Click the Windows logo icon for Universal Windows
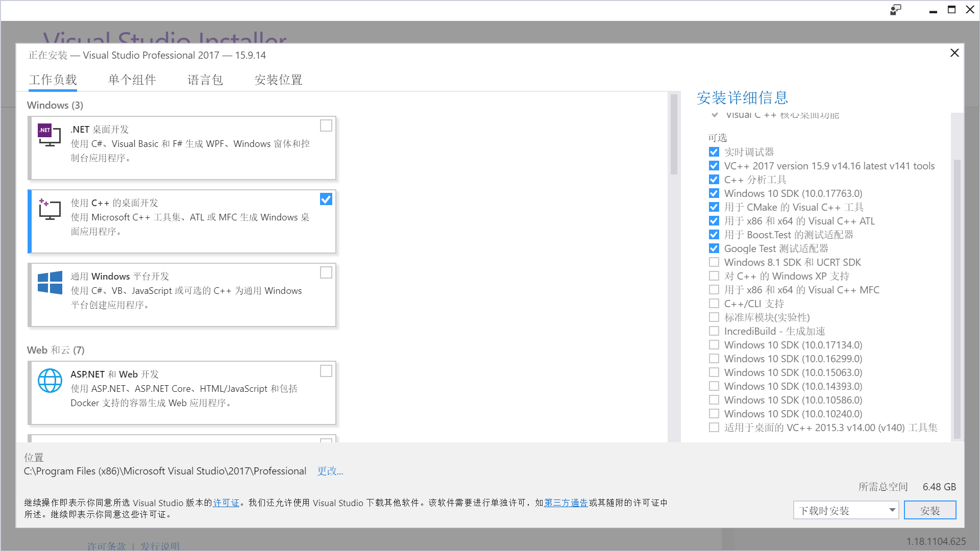Image resolution: width=980 pixels, height=551 pixels. coord(50,283)
